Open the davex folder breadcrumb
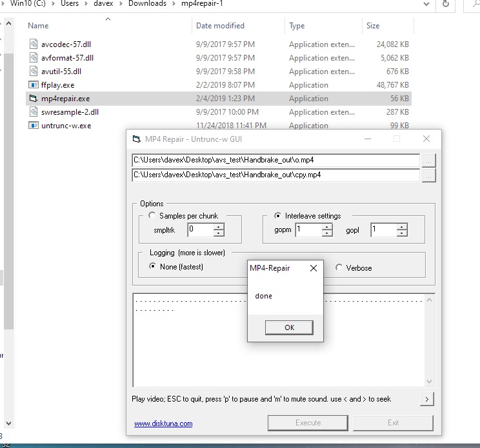Screen dimensions: 480x448 click(103, 4)
